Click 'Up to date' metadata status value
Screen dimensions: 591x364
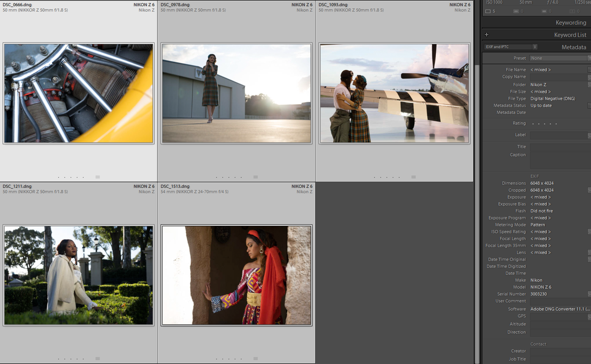[x=541, y=105]
